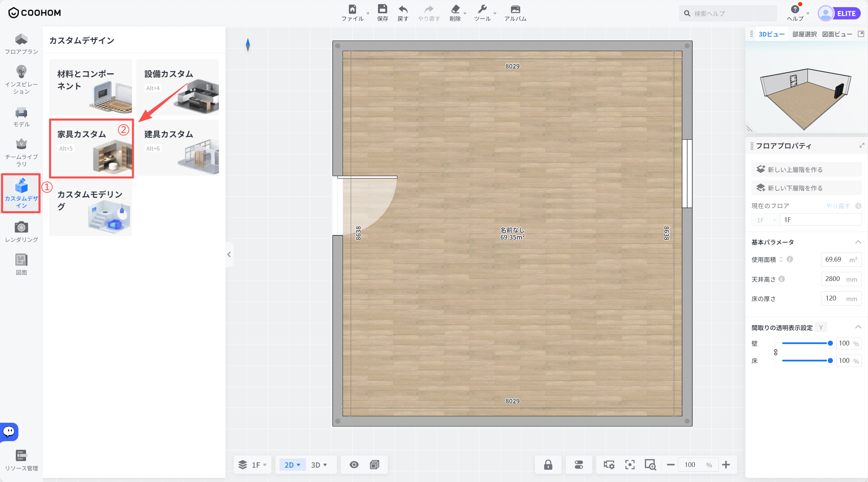The height and width of the screenshot is (482, 868).
Task: Click the やり直す link in floor properties
Action: click(x=838, y=206)
